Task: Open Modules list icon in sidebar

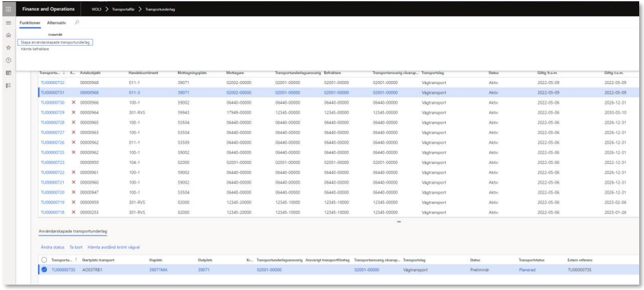Action: [8, 85]
